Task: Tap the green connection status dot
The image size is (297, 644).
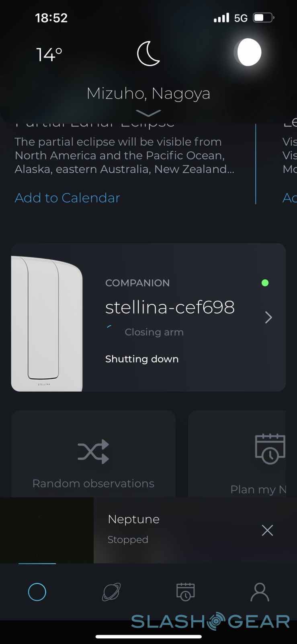Action: pos(265,283)
